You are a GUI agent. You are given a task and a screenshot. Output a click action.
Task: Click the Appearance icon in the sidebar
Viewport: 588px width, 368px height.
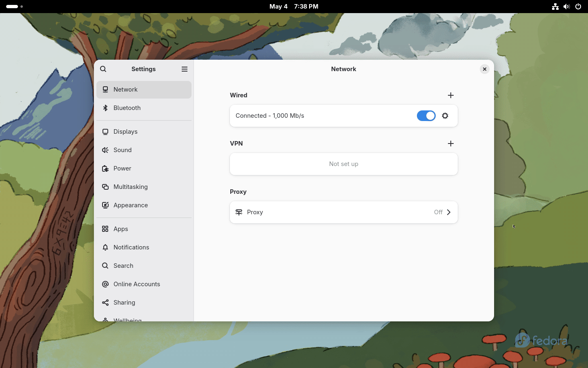105,205
